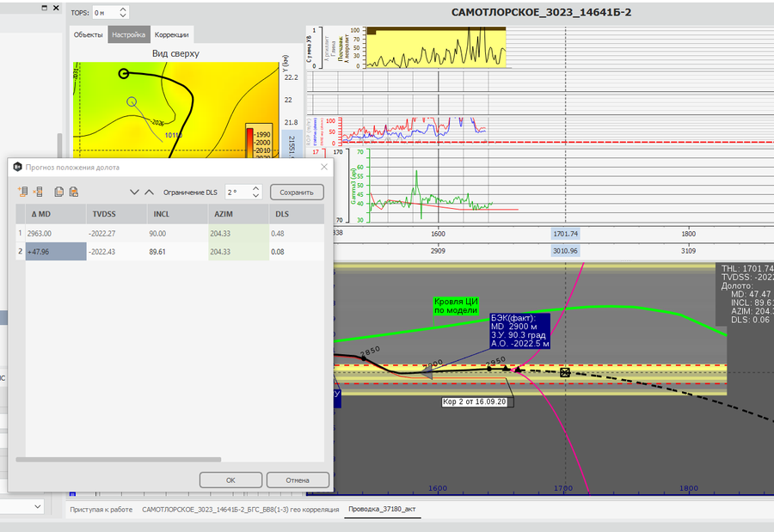This screenshot has height=532, width=774.
Task: Switch to the Объекты tab
Action: (88, 34)
